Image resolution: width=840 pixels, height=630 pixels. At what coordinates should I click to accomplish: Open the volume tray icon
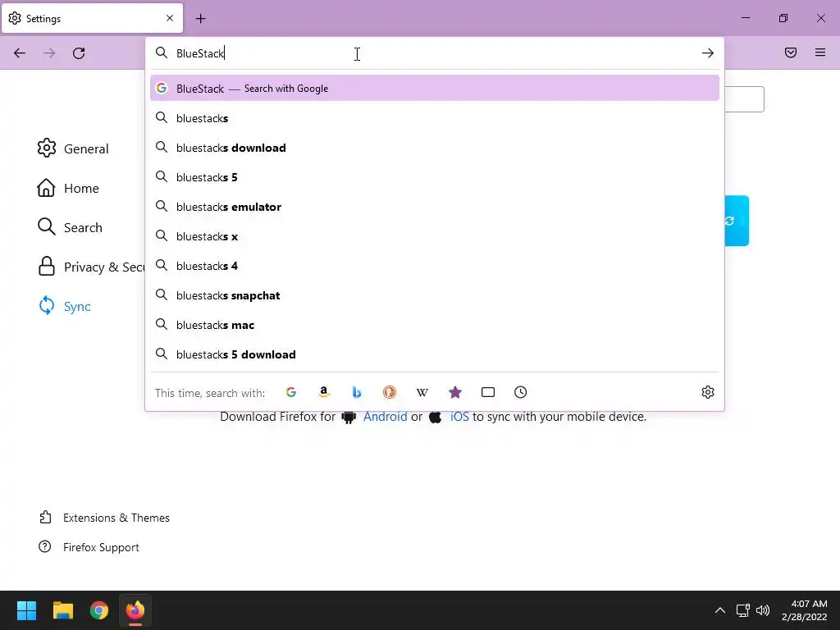pos(763,610)
